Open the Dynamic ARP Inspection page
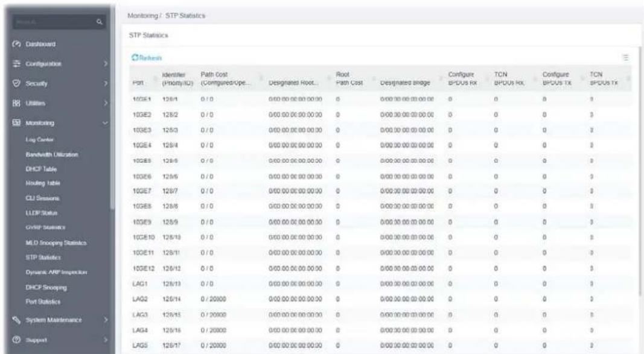Image resolution: width=644 pixels, height=354 pixels. coord(56,272)
